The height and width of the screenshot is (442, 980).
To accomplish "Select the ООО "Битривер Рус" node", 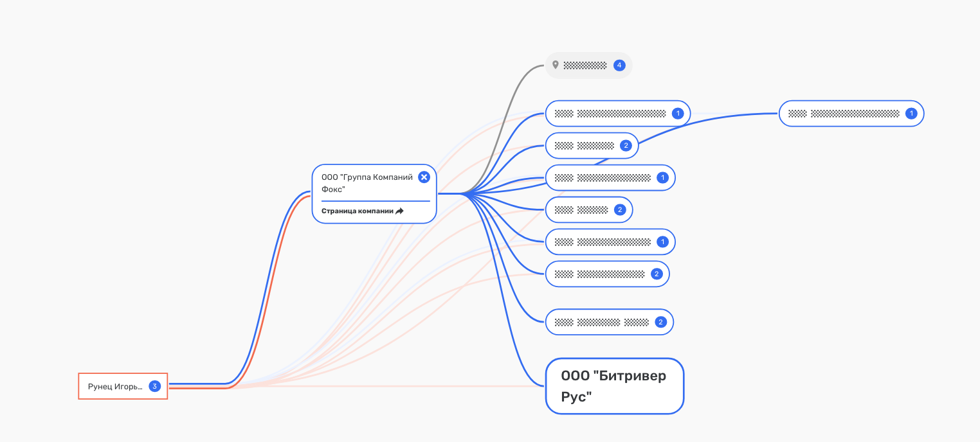I will pos(614,386).
